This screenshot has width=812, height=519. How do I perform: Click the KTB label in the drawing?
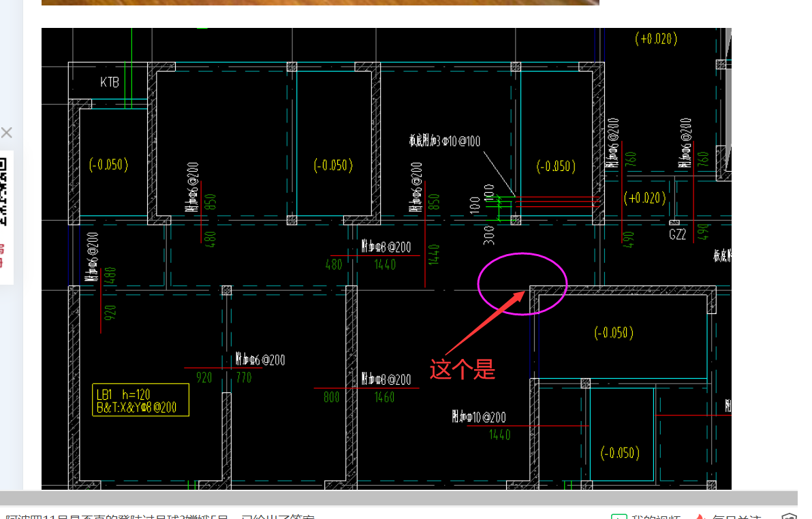[x=110, y=82]
